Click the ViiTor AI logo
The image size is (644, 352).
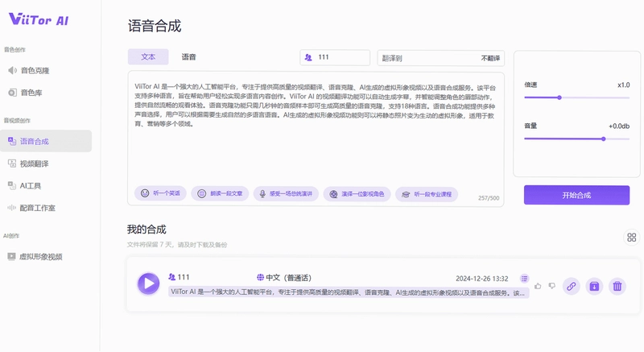coord(39,19)
